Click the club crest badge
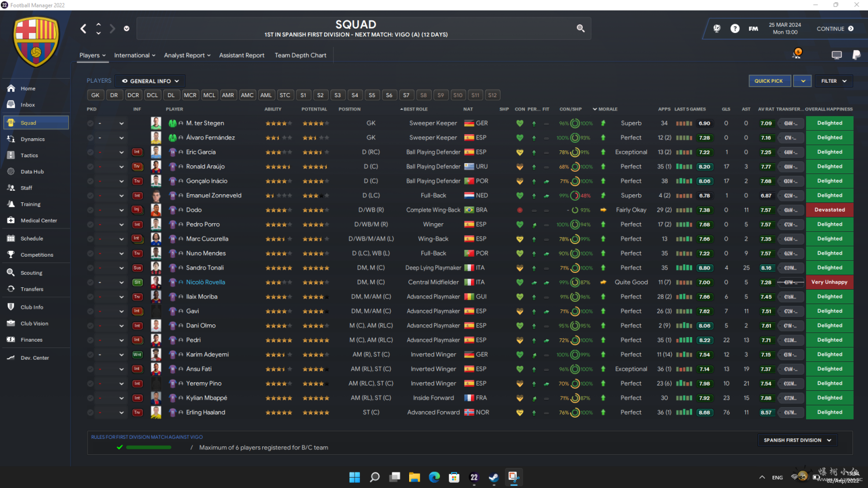868x488 pixels. pyautogui.click(x=36, y=42)
